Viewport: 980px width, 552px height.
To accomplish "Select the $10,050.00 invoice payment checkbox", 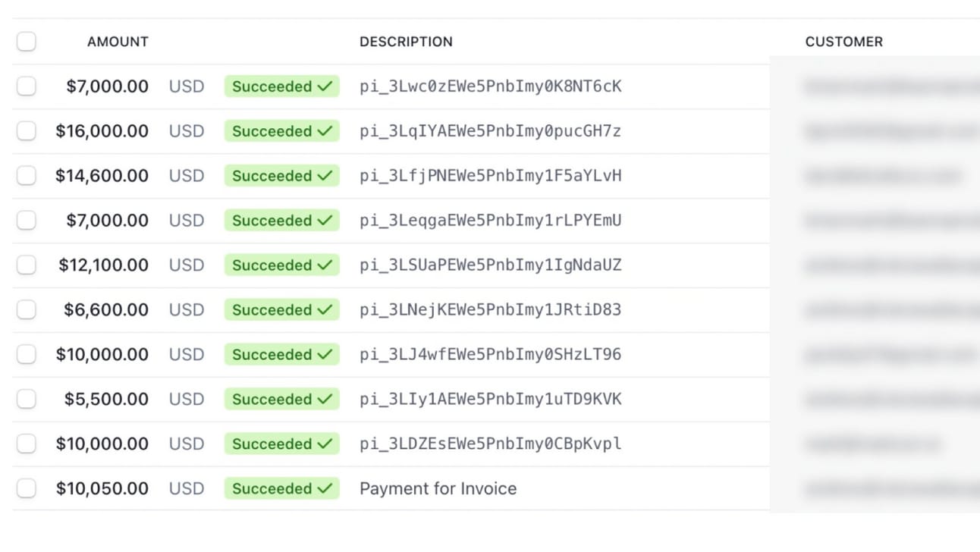I will pyautogui.click(x=27, y=489).
